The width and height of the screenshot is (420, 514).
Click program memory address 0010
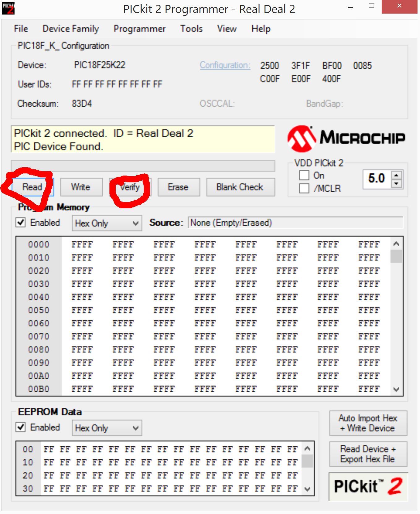(39, 258)
